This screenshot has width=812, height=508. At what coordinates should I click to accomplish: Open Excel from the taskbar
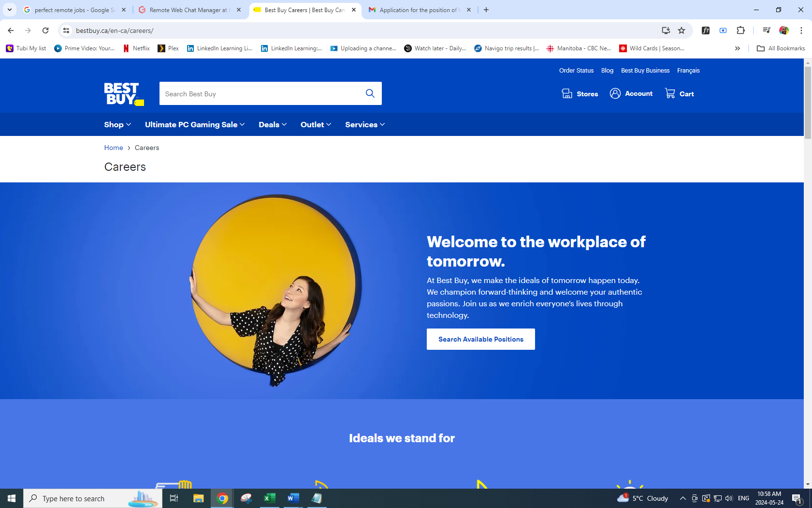point(269,498)
